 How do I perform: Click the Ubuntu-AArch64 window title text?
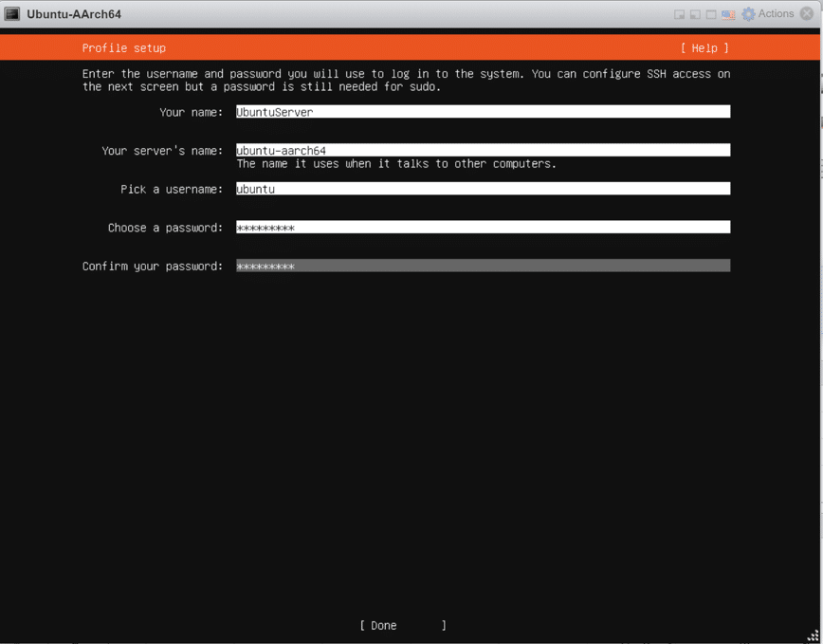[74, 14]
